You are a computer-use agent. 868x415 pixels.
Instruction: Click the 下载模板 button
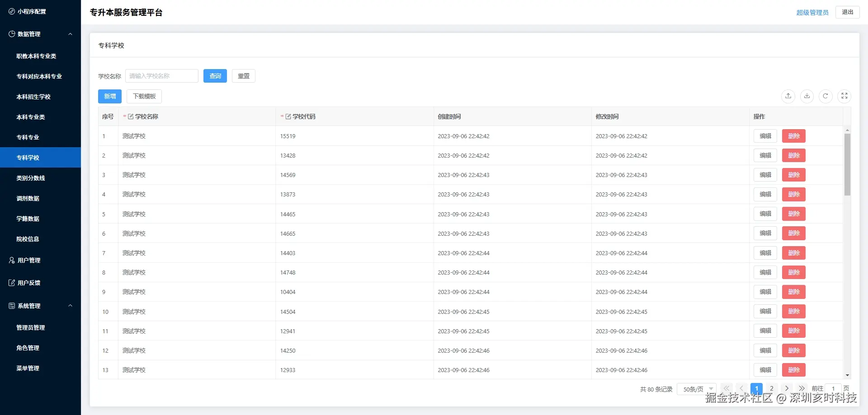click(x=144, y=96)
